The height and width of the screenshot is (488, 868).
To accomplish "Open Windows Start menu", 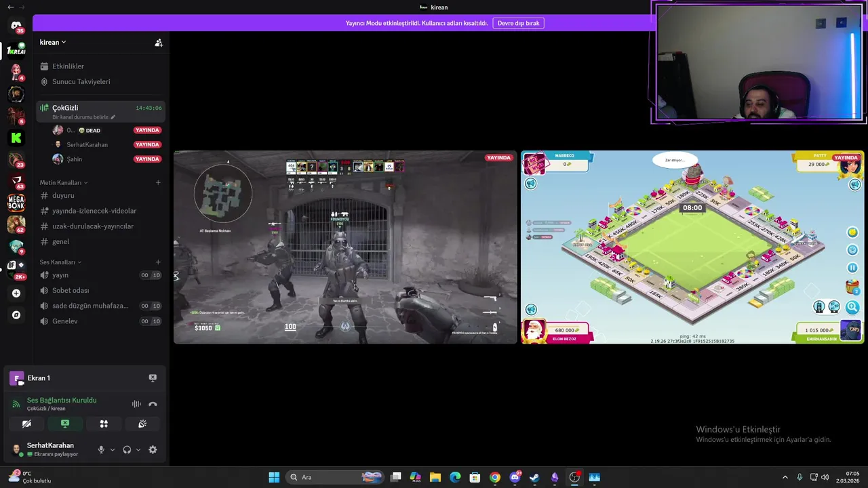I will 274,477.
